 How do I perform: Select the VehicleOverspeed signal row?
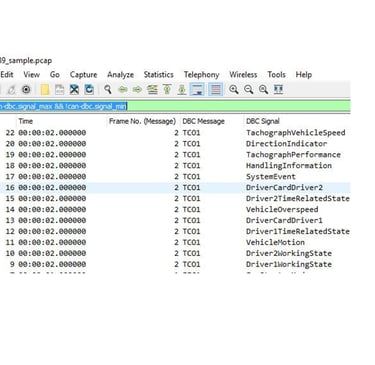point(175,210)
